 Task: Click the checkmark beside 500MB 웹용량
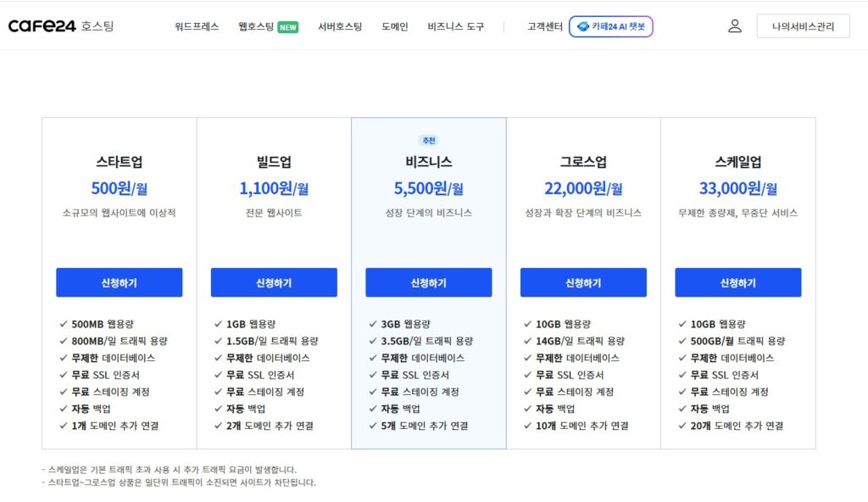click(63, 324)
